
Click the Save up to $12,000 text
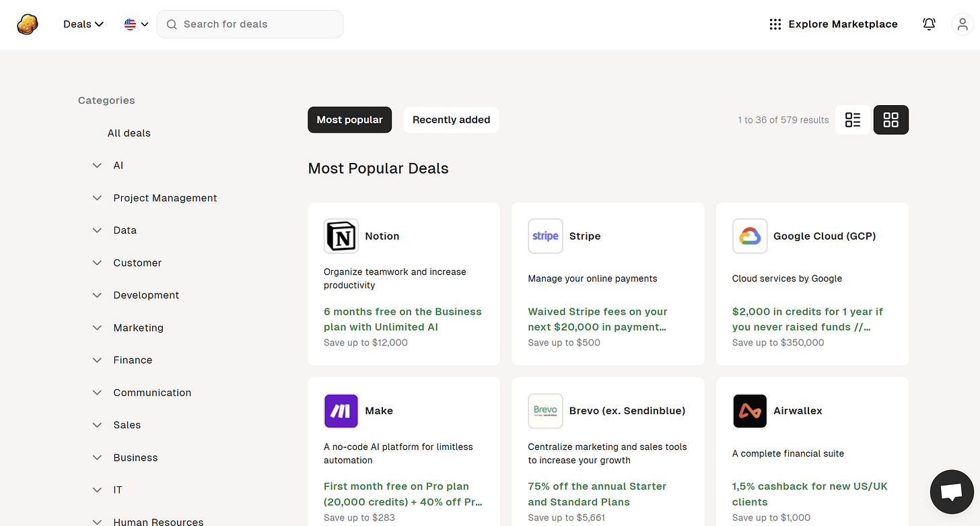coord(365,343)
